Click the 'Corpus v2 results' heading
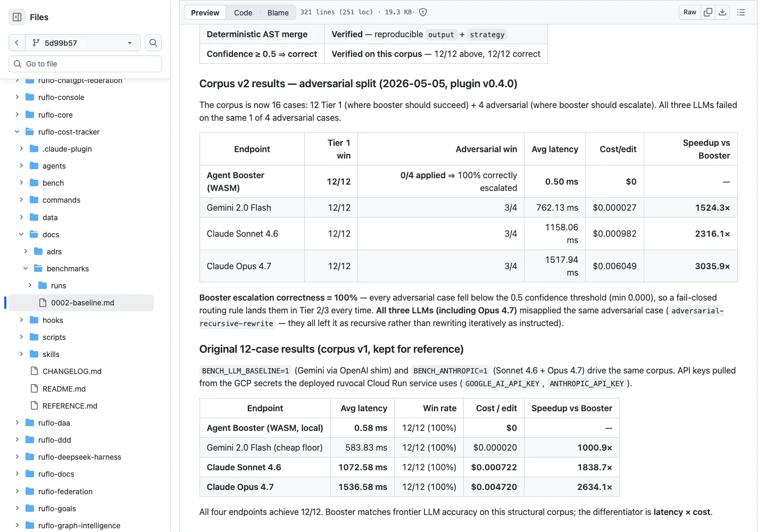The height and width of the screenshot is (532, 766). (358, 84)
